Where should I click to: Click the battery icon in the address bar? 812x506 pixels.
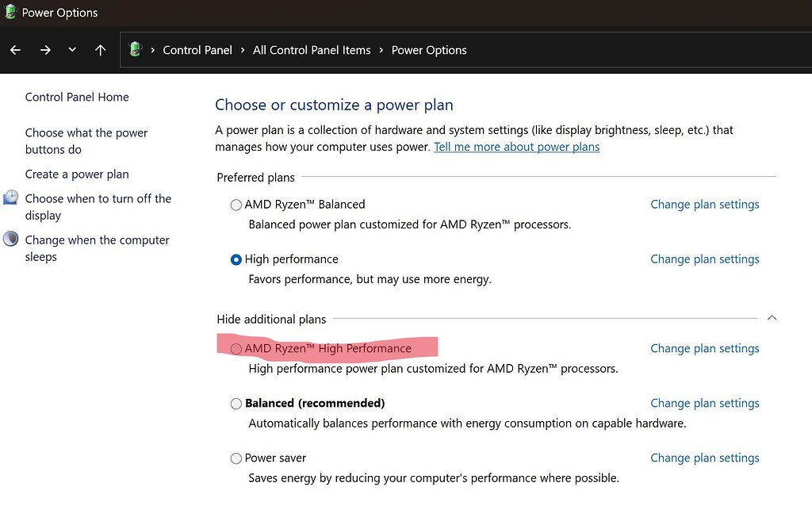[x=135, y=49]
